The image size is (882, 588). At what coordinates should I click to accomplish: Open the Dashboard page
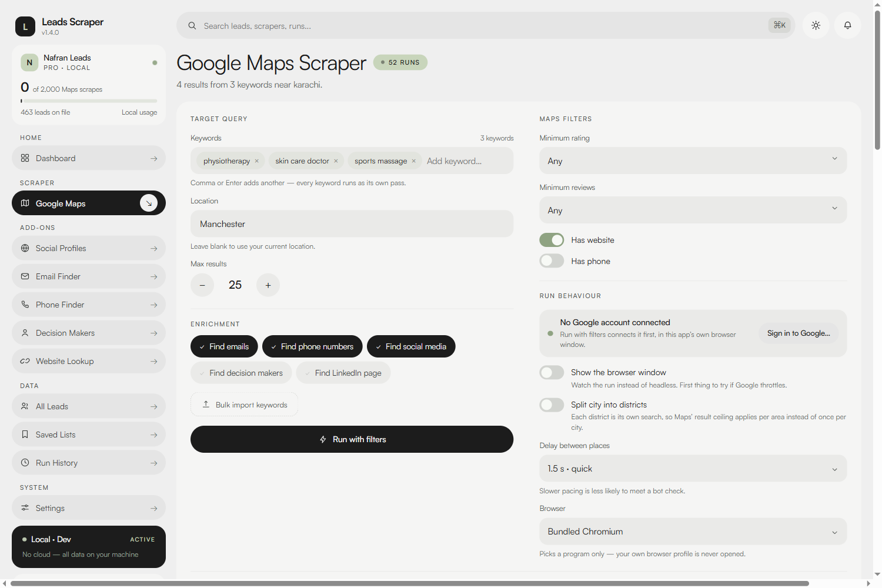point(89,158)
